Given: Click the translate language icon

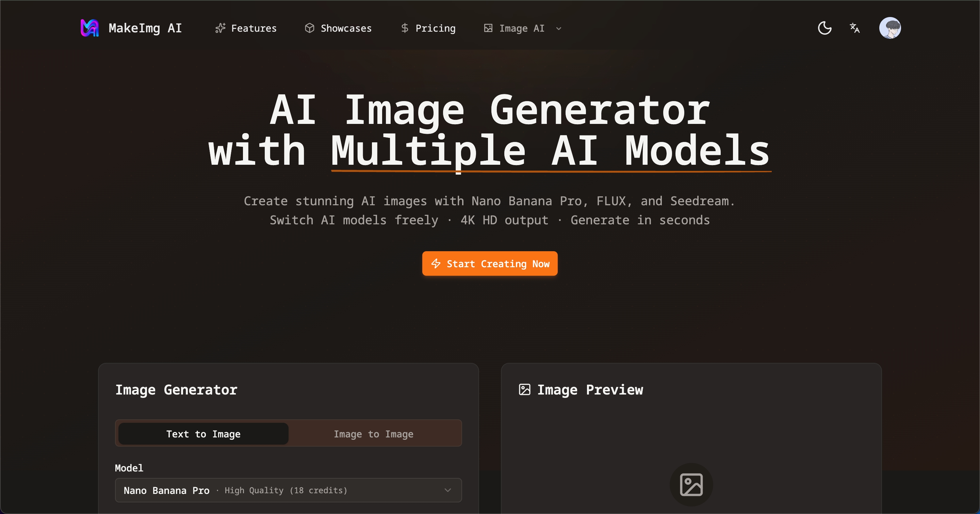Looking at the screenshot, I should [854, 28].
